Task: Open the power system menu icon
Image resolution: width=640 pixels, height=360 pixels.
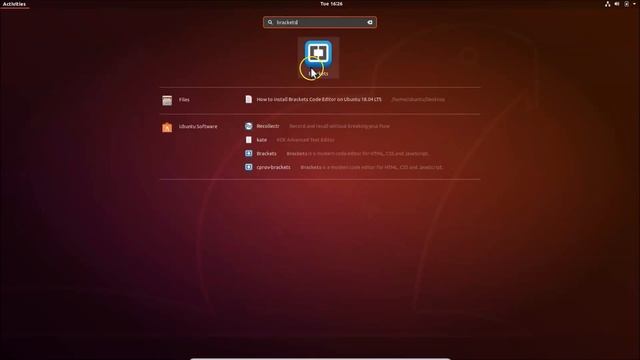Action: click(627, 4)
